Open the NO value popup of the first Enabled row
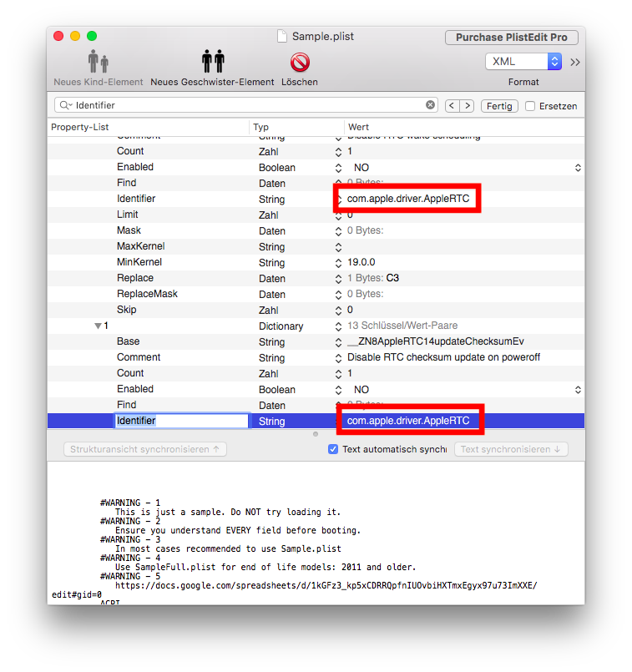This screenshot has width=632, height=672. click(578, 168)
